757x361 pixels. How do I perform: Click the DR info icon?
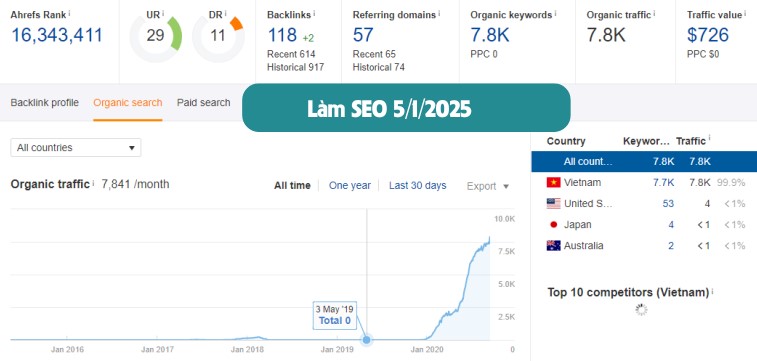click(x=225, y=13)
